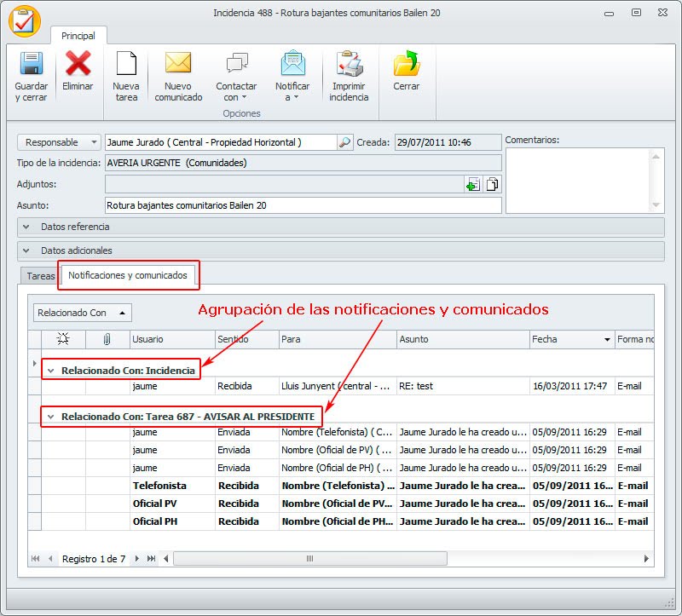This screenshot has height=616, width=682.
Task: Add an attachment with green plus icon
Action: tap(473, 184)
